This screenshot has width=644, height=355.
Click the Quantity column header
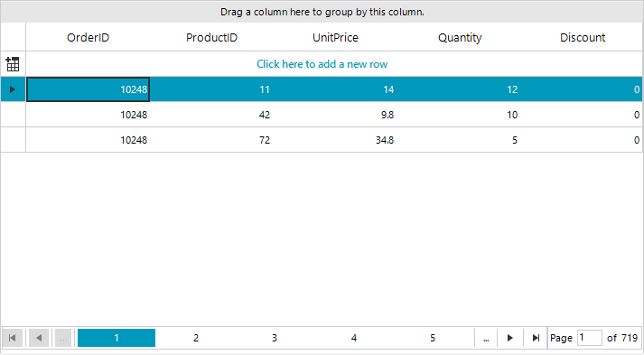pos(459,37)
